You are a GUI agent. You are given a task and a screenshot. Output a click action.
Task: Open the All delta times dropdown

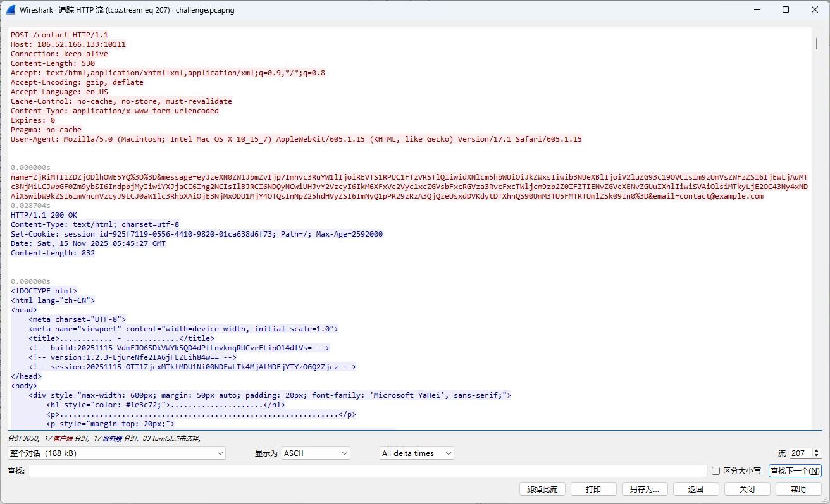pos(416,453)
